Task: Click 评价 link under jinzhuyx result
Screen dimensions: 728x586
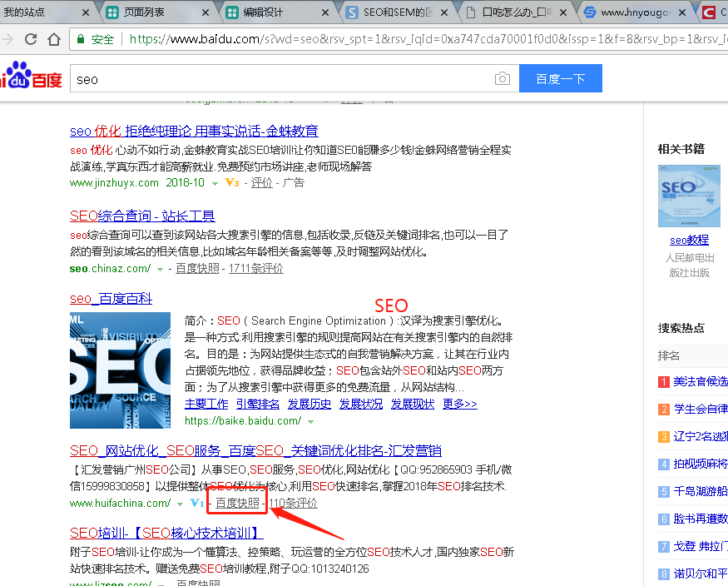Action: 262,182
